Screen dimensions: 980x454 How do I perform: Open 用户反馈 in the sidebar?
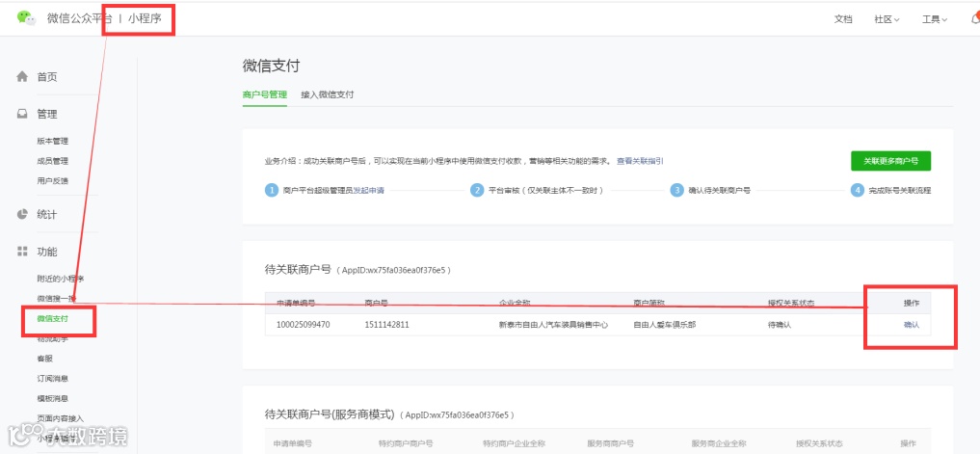coord(52,181)
